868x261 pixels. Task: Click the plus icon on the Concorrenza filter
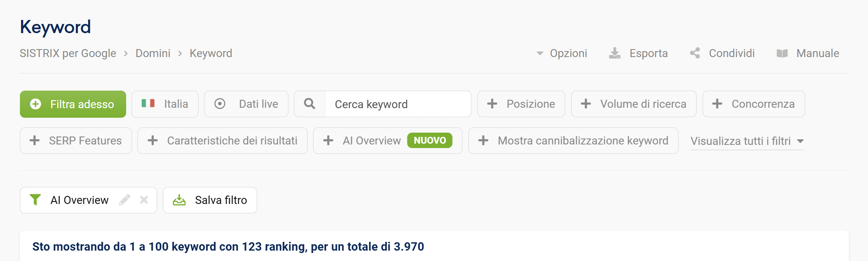tap(718, 104)
